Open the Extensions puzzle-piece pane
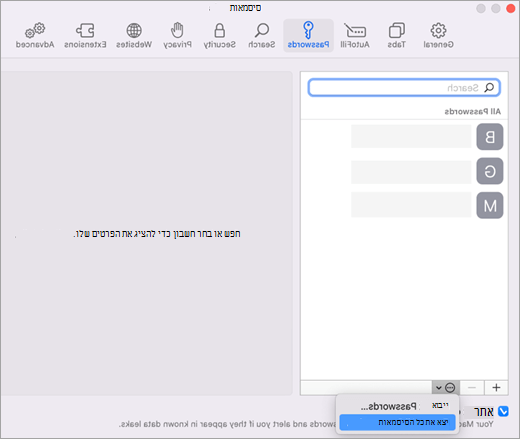520x439 pixels. click(85, 35)
